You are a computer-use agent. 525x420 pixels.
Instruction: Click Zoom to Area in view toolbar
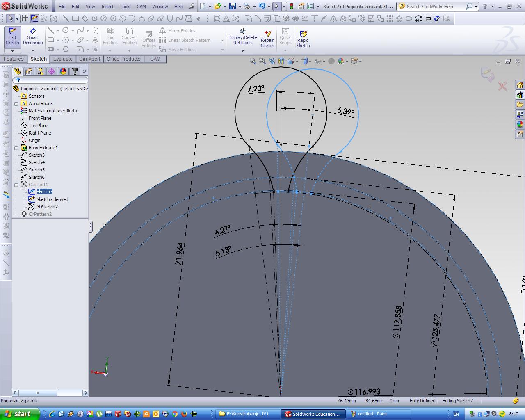tap(262, 61)
